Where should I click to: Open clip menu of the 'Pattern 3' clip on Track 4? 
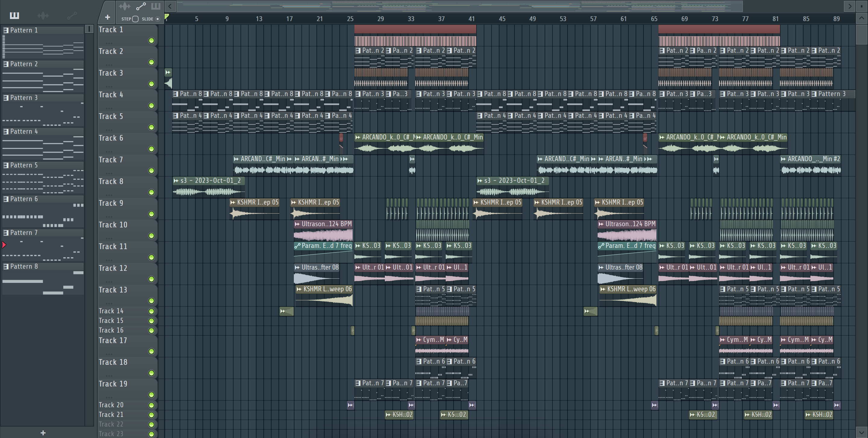(814, 94)
